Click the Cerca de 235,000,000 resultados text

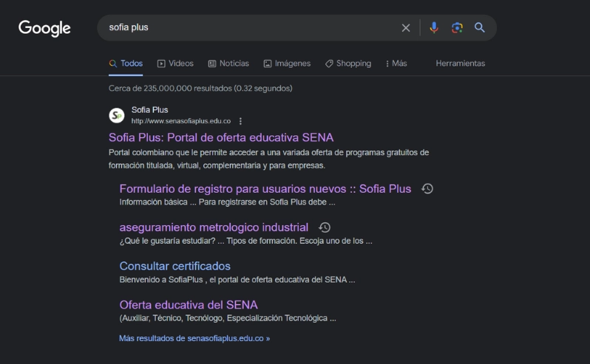pyautogui.click(x=200, y=89)
